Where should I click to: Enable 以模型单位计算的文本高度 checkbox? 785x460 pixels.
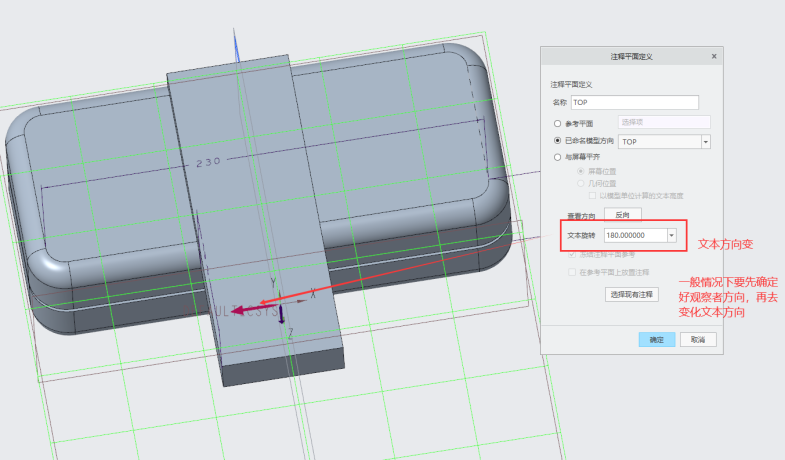(592, 196)
